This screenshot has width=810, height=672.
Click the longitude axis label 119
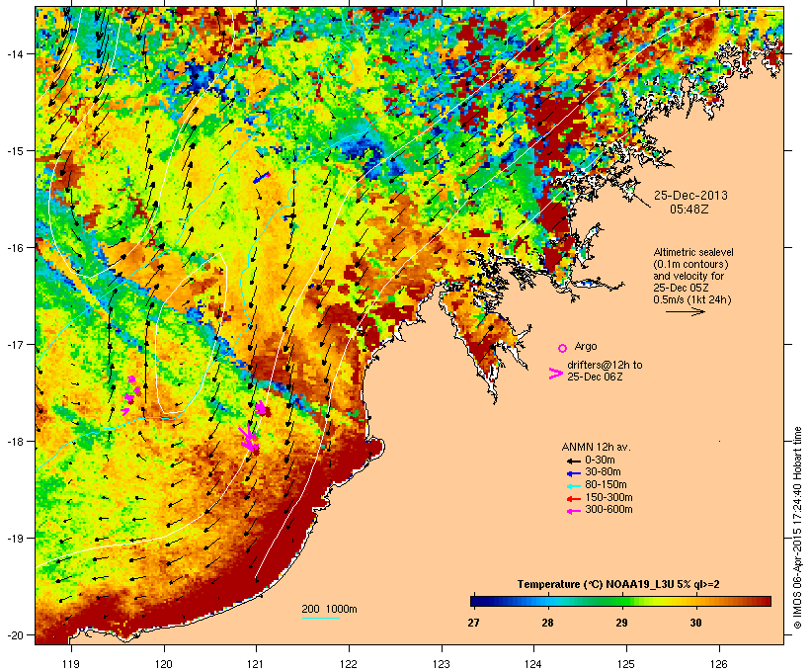[71, 664]
